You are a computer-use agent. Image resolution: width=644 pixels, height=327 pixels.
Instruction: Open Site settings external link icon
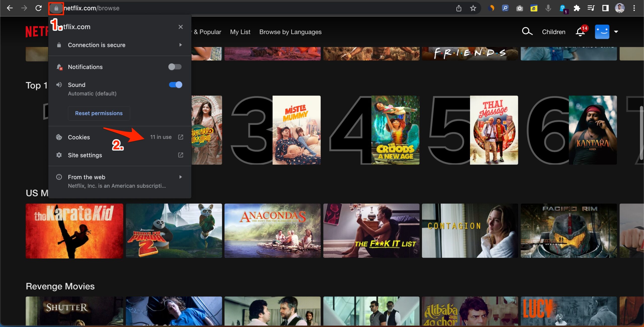181,155
